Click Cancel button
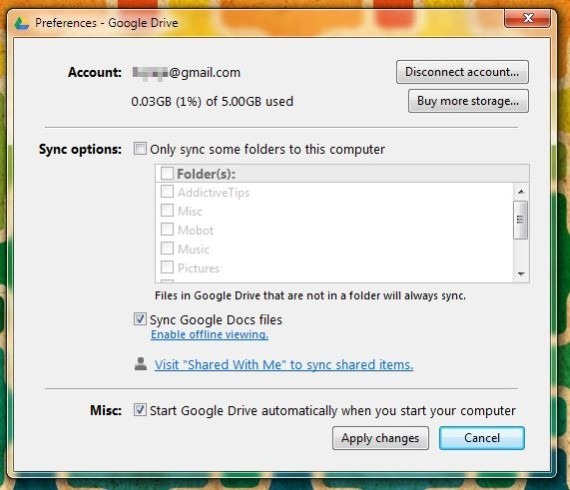Viewport: 570px width, 490px height. click(482, 438)
